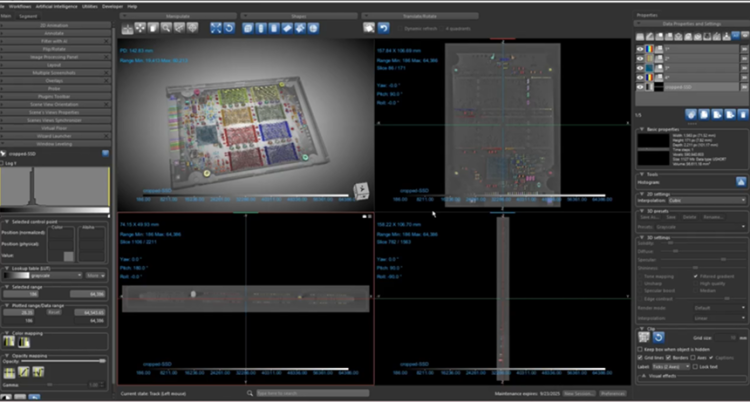Select the blue plane shape icon

pyautogui.click(x=287, y=28)
